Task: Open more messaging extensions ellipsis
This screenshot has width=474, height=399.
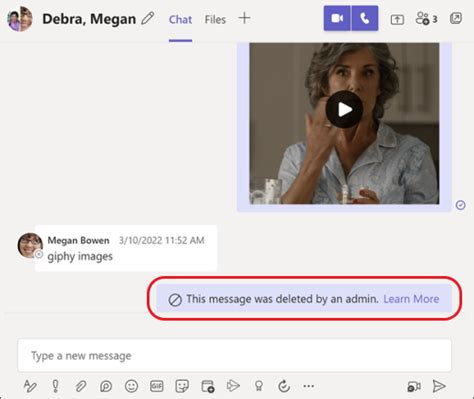Action: pyautogui.click(x=309, y=386)
